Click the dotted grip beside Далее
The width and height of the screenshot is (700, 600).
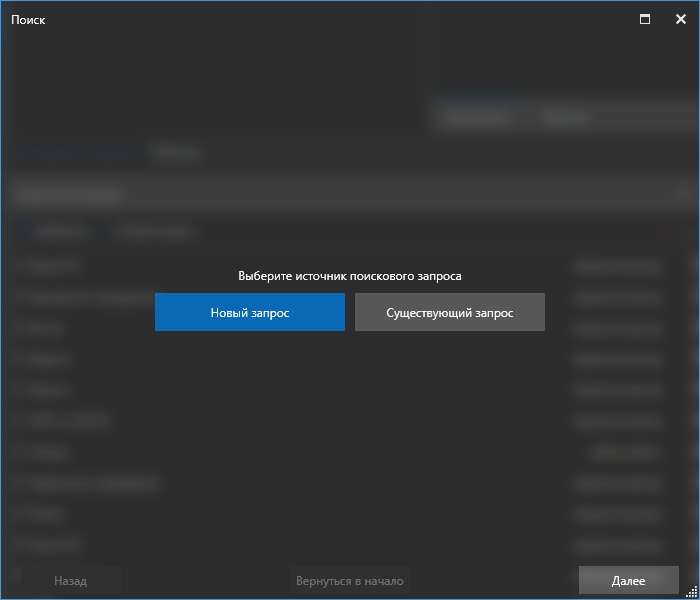(x=692, y=591)
